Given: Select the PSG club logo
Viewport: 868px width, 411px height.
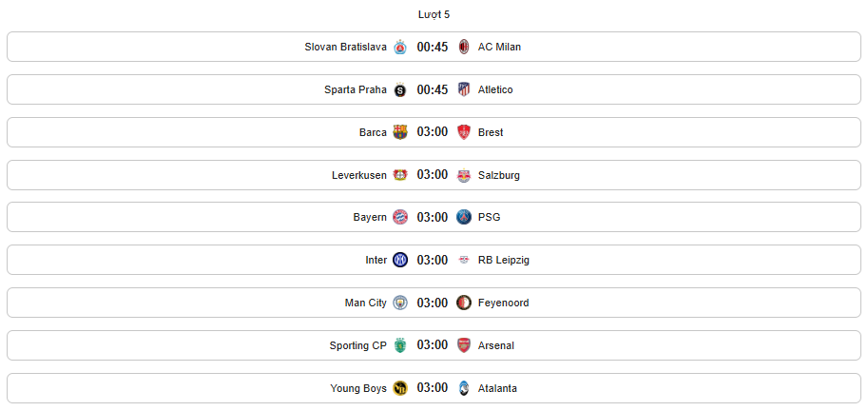Looking at the screenshot, I should coord(464,217).
